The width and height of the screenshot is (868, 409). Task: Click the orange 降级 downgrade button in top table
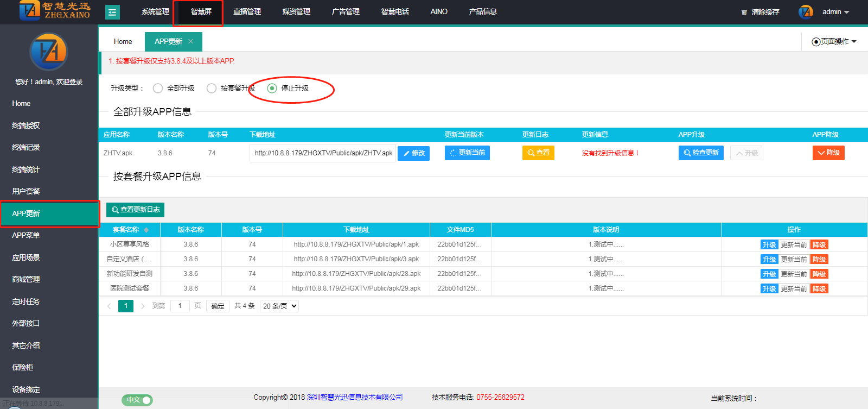828,153
